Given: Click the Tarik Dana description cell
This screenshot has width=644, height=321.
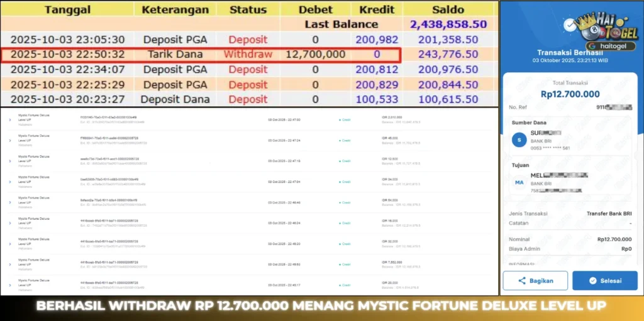Looking at the screenshot, I should [x=175, y=54].
